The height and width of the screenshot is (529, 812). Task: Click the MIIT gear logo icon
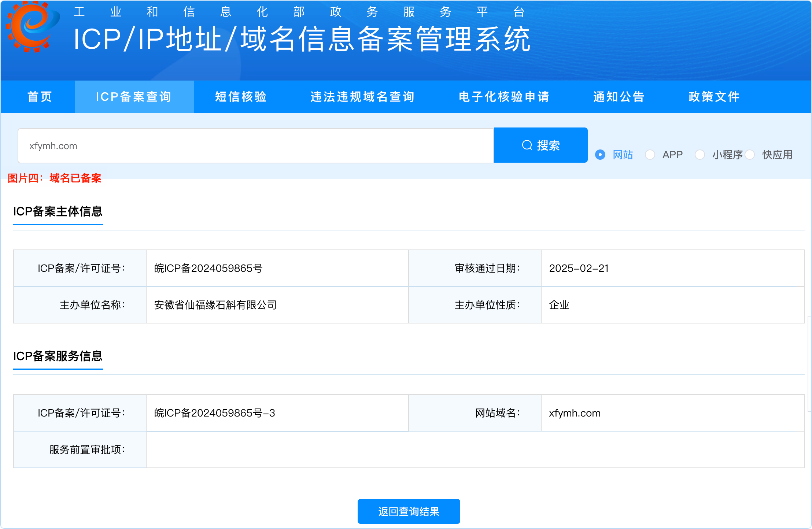(32, 26)
